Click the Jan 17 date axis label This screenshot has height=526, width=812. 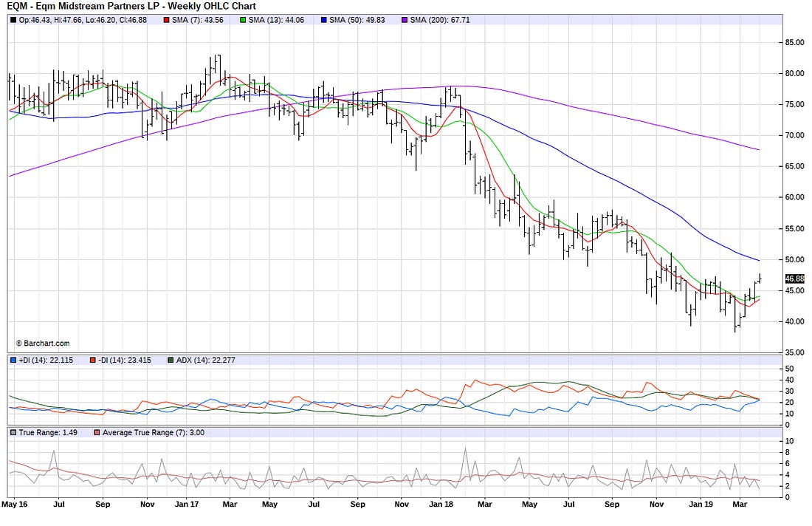[187, 505]
